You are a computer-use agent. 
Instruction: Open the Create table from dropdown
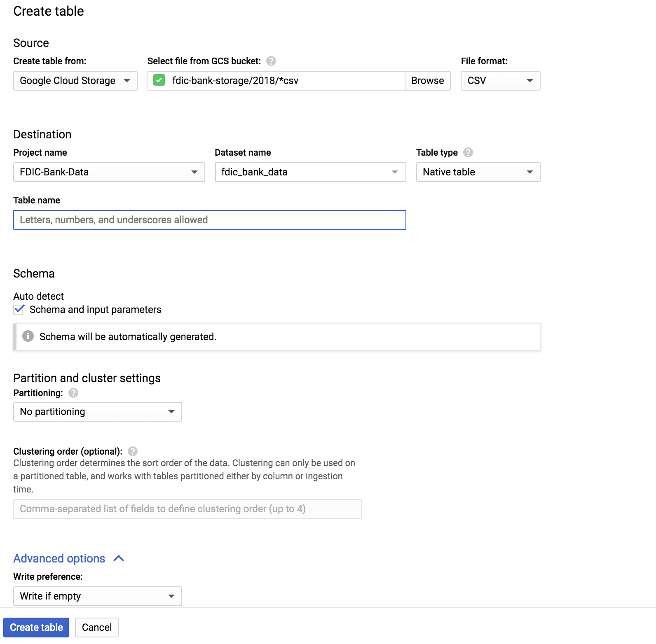point(75,81)
